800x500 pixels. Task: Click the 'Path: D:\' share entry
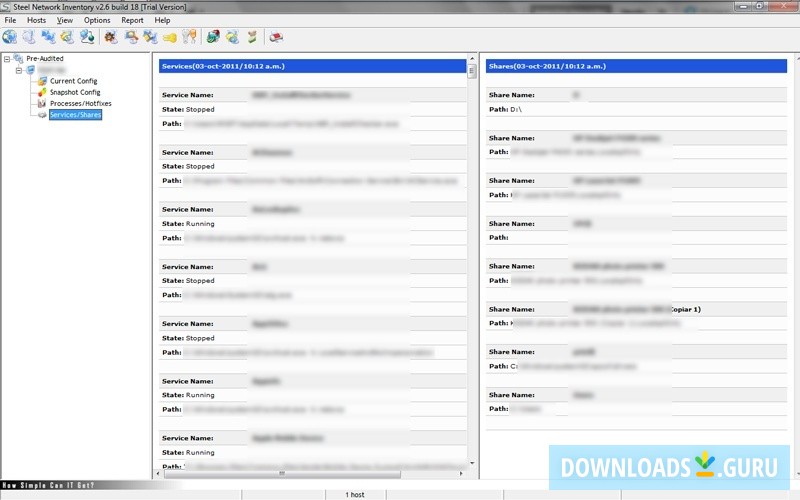[505, 109]
